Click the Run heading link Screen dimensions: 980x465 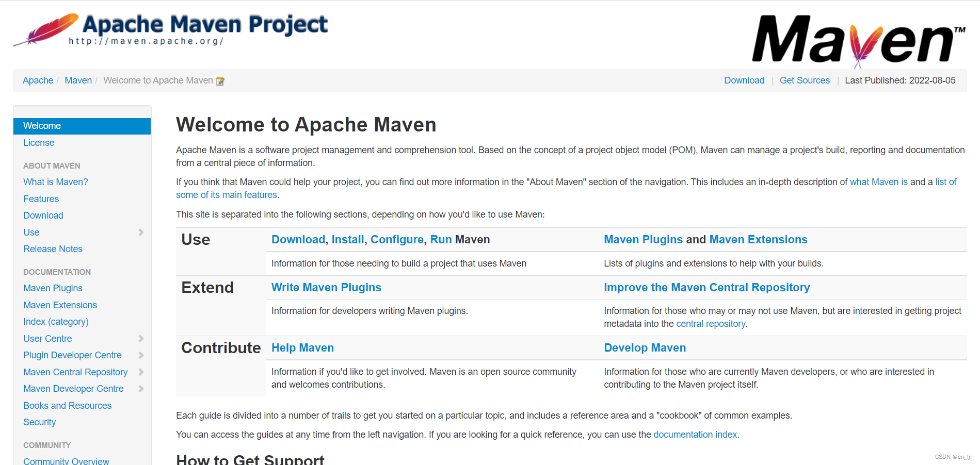441,240
